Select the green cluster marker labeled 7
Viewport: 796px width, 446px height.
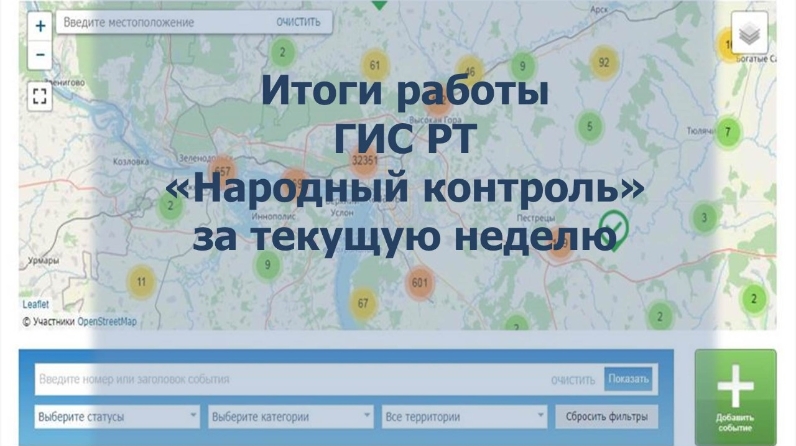coord(728,132)
